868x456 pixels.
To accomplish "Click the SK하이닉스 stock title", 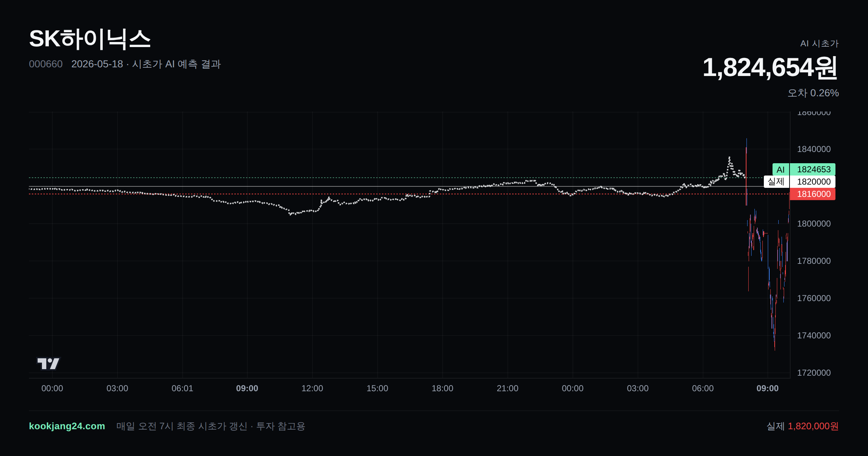I will pyautogui.click(x=90, y=39).
